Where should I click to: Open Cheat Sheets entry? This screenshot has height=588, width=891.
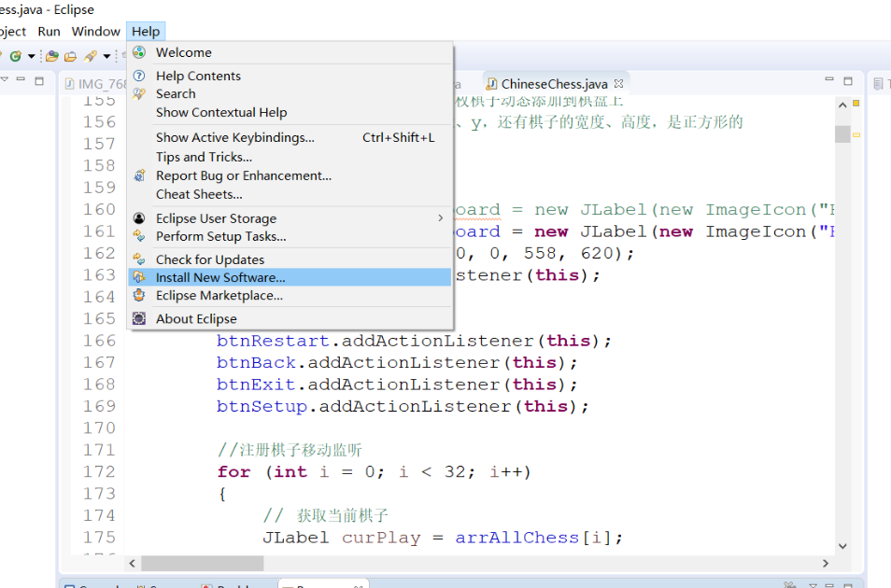click(290, 194)
